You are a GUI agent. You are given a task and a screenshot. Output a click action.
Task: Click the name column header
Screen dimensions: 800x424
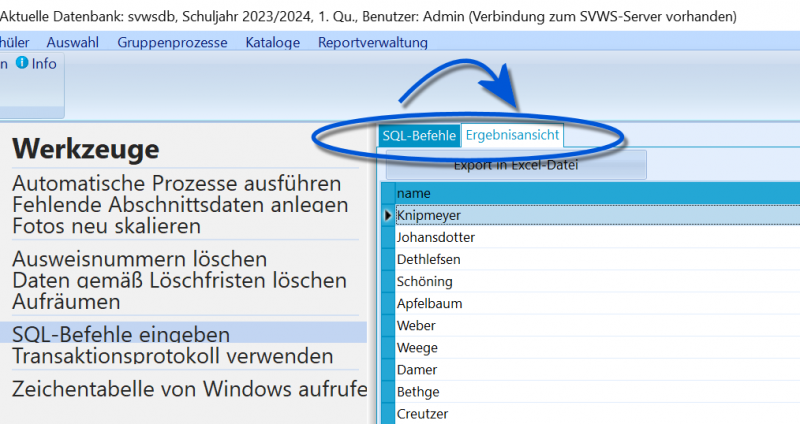[x=598, y=193]
